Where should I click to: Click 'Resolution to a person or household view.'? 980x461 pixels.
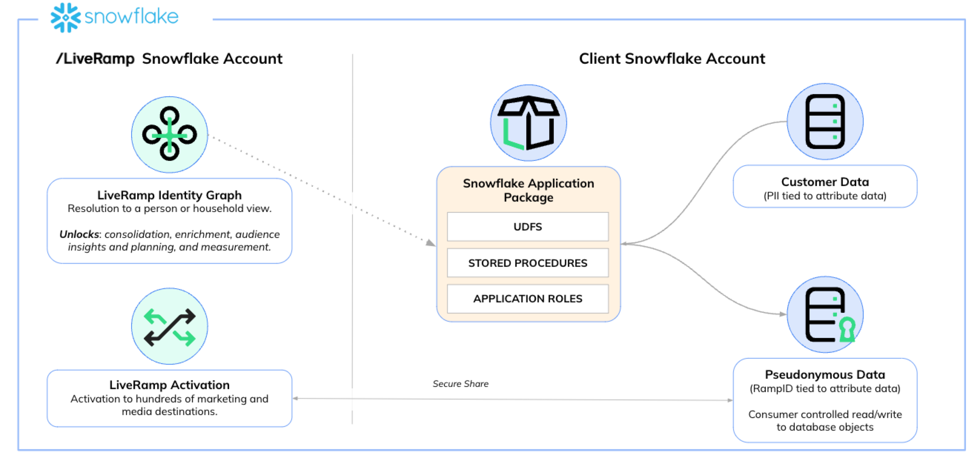(169, 208)
